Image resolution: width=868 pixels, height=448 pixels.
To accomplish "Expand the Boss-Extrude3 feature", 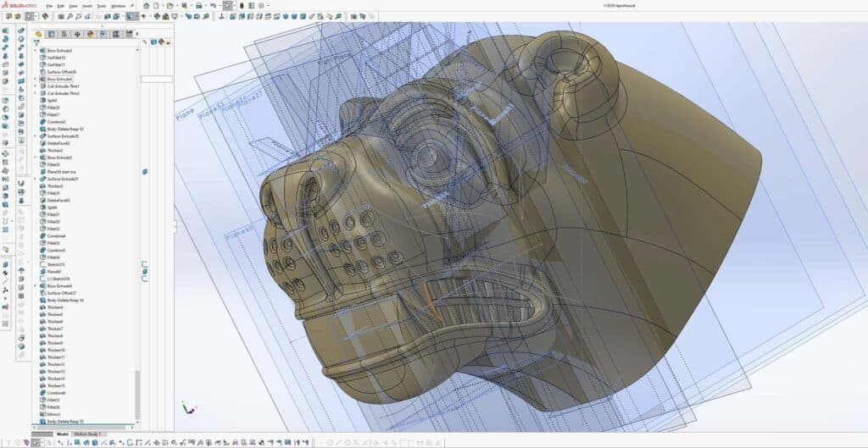I will 35,51.
